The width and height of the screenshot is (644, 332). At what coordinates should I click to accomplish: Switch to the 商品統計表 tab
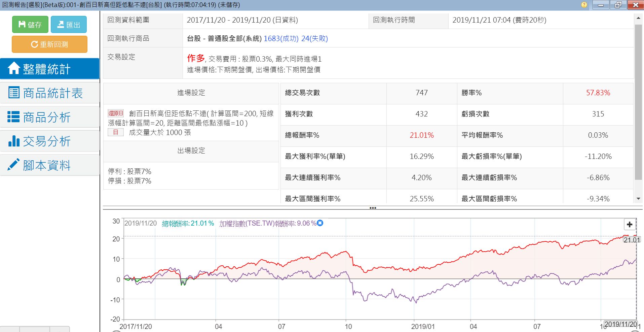tap(50, 93)
